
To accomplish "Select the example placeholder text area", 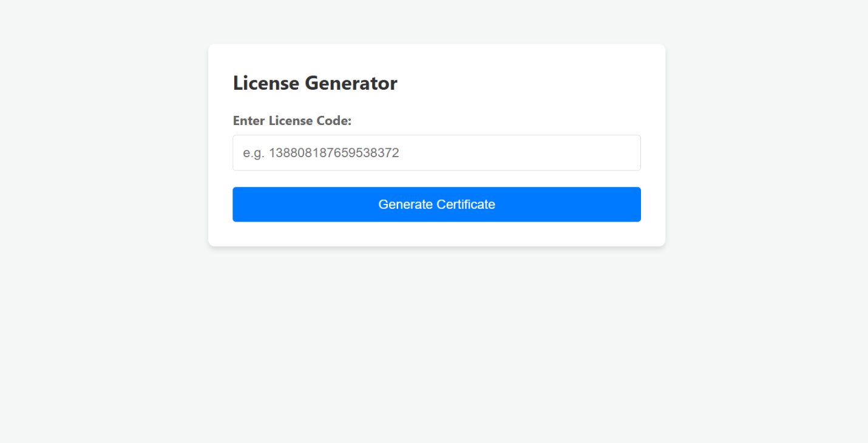I will [320, 152].
